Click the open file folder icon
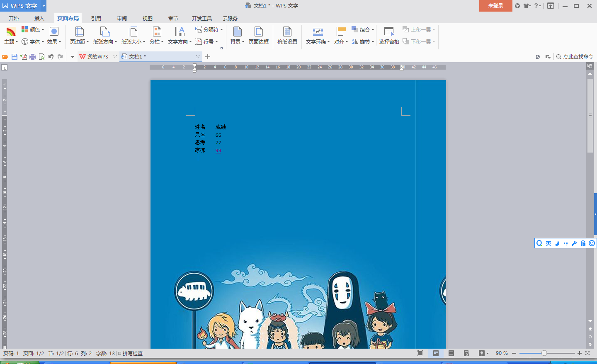This screenshot has width=597, height=364. click(x=5, y=57)
